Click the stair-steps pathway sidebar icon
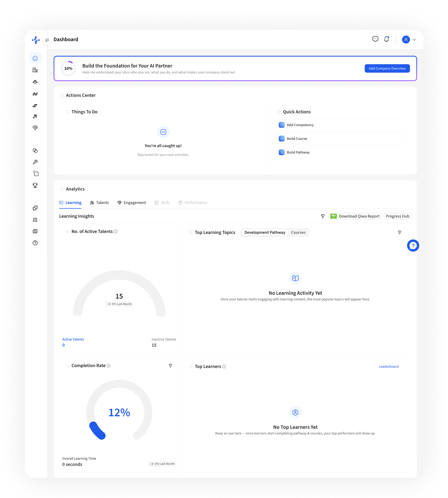448x498 pixels. [x=35, y=106]
